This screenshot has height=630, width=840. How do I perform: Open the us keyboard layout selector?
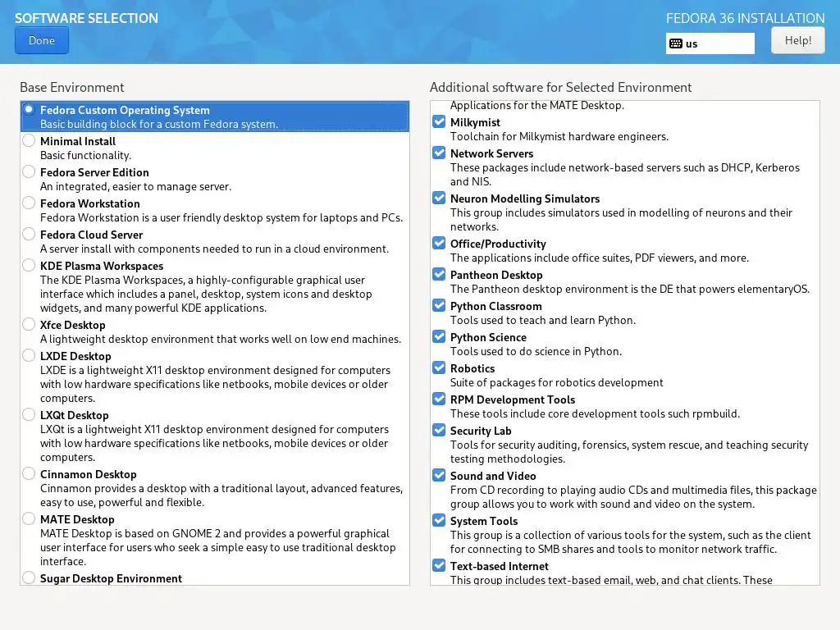coord(710,44)
